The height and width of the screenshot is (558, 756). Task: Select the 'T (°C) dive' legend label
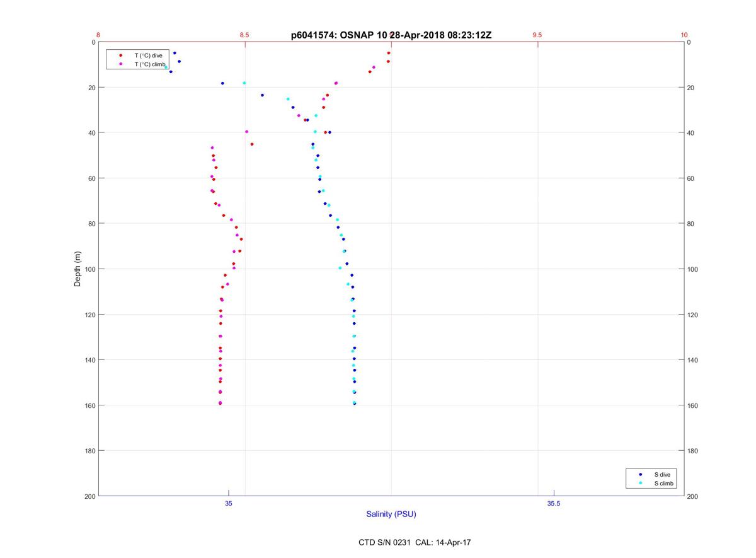click(x=148, y=55)
